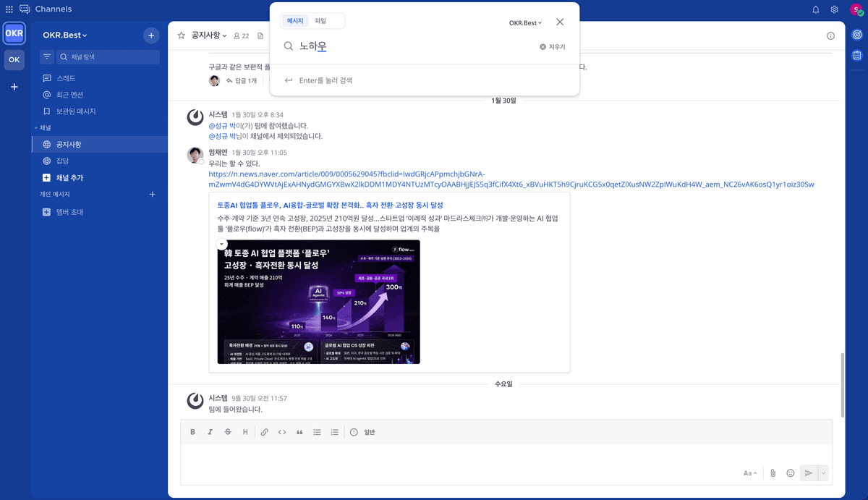
Task: Open the flow growth chart image
Action: [318, 302]
